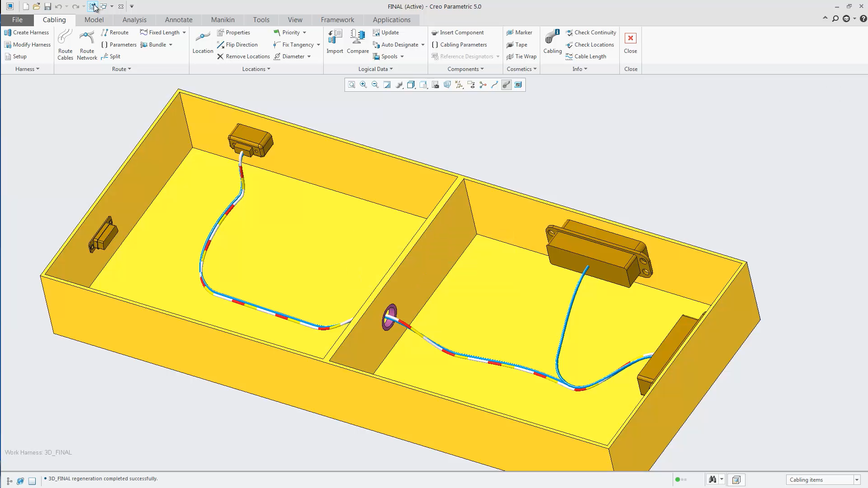Toggle thick cable display in graphics toolbar
868x488 pixels.
coord(506,84)
